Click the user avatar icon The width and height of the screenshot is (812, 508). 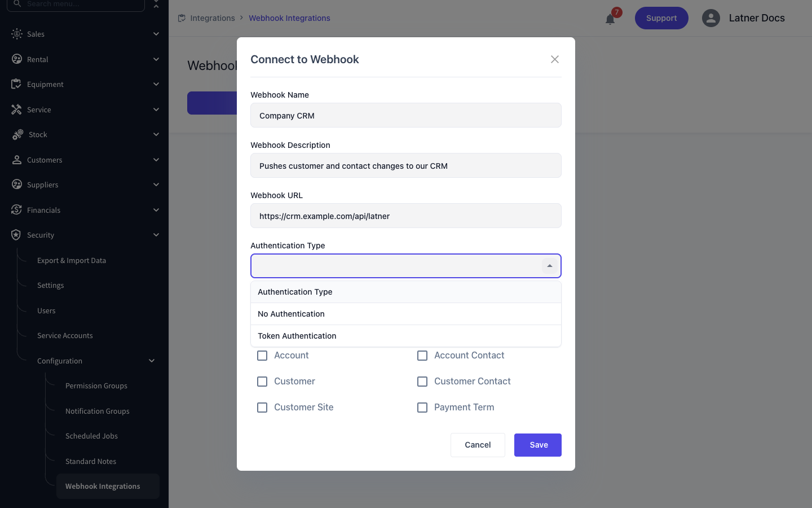pyautogui.click(x=711, y=18)
